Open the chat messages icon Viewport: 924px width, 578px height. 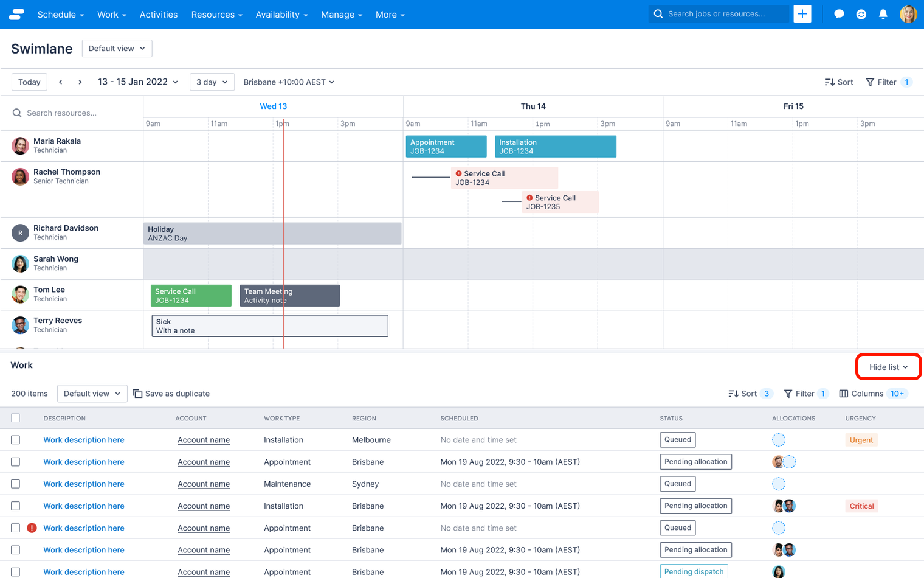click(839, 13)
